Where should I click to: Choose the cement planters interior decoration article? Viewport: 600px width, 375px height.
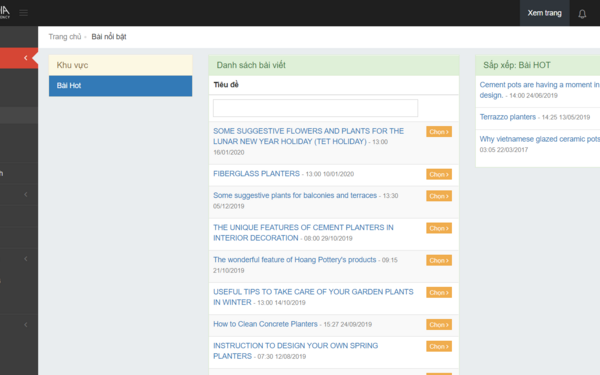click(x=439, y=228)
